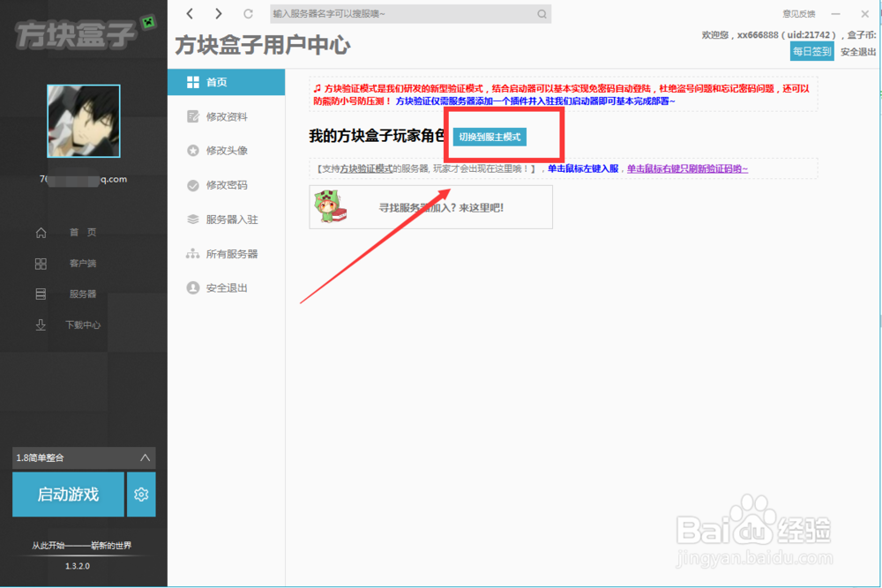This screenshot has width=882, height=588.
Task: Click the 修改密码 checkmark icon
Action: point(193,185)
